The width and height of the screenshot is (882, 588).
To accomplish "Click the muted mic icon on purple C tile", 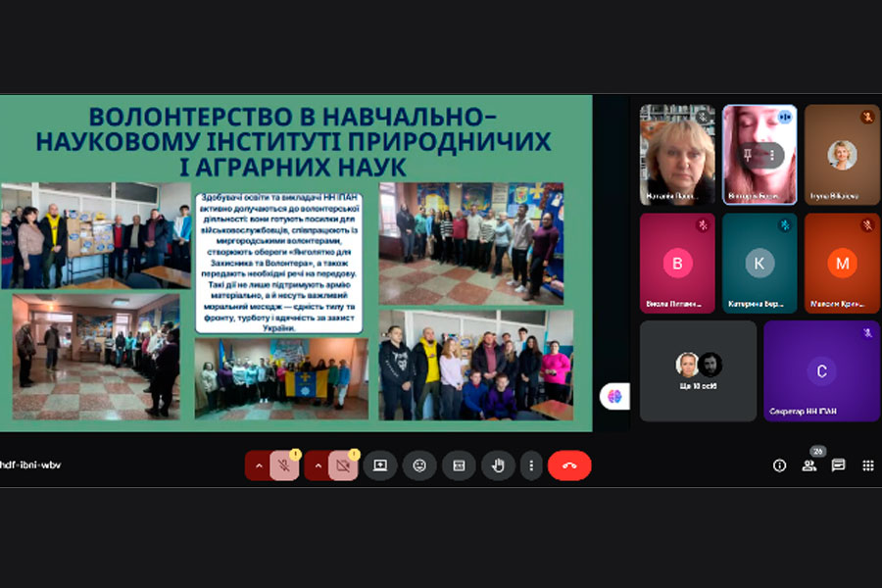I will 867,333.
